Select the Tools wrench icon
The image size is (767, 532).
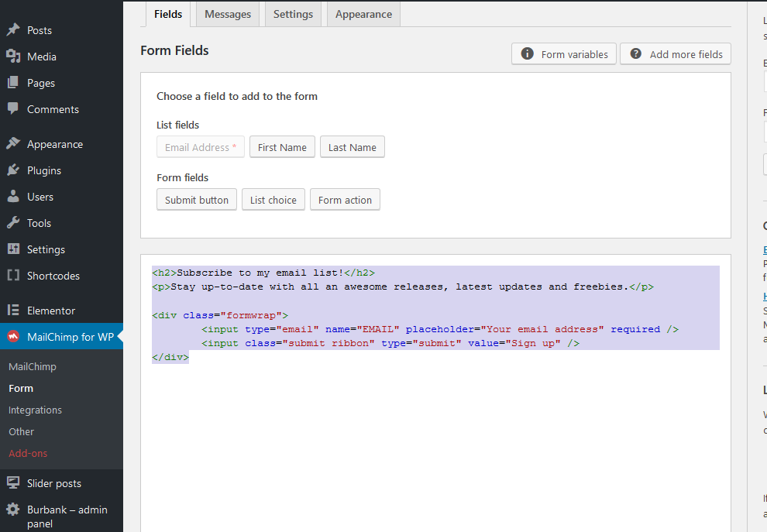[x=13, y=222]
